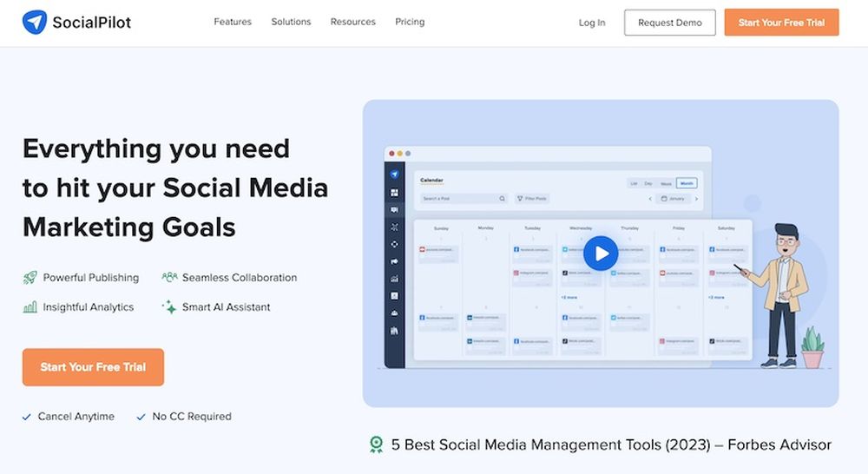Click the dashboard grid icon in demo sidebar
This screenshot has height=474, width=868.
pos(394,192)
